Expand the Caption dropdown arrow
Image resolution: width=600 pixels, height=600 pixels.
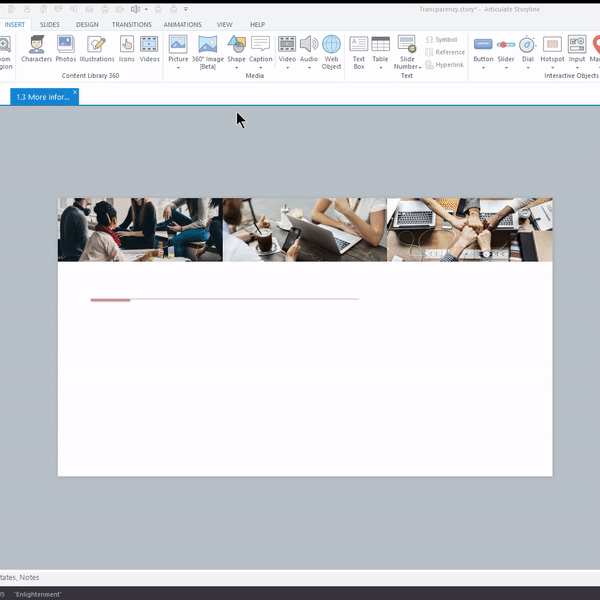(261, 68)
